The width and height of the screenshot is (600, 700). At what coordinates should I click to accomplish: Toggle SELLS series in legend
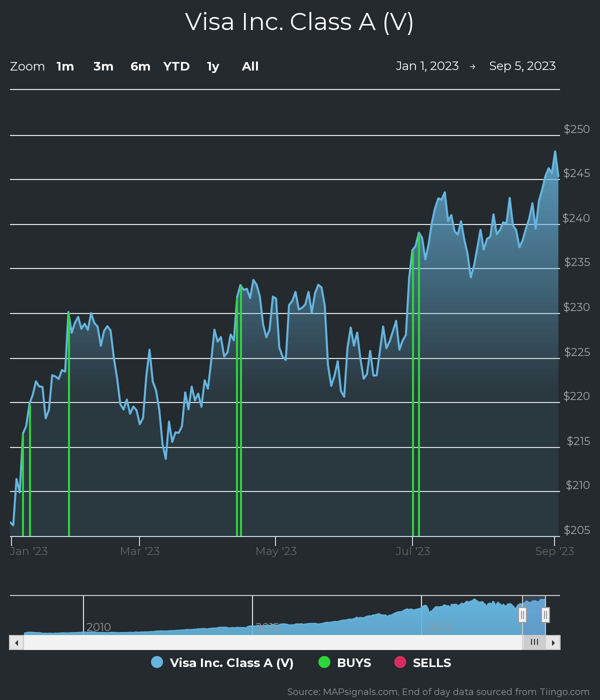422,662
